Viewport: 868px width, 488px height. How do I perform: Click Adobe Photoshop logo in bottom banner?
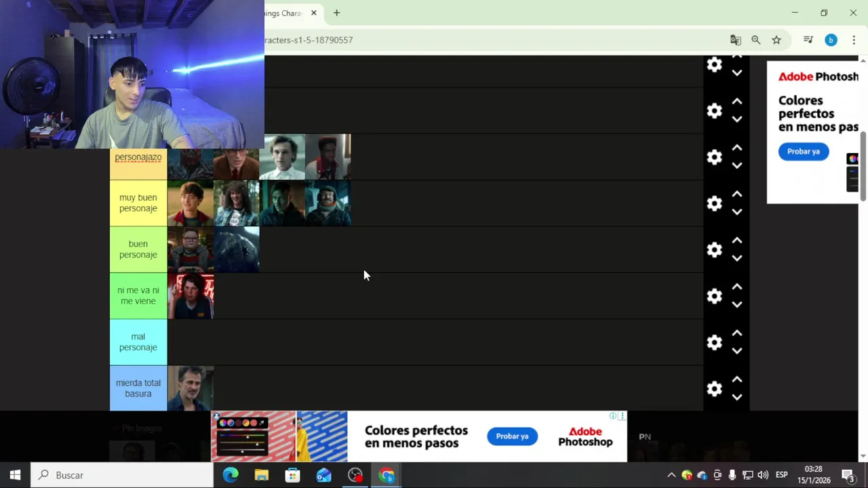tap(585, 436)
